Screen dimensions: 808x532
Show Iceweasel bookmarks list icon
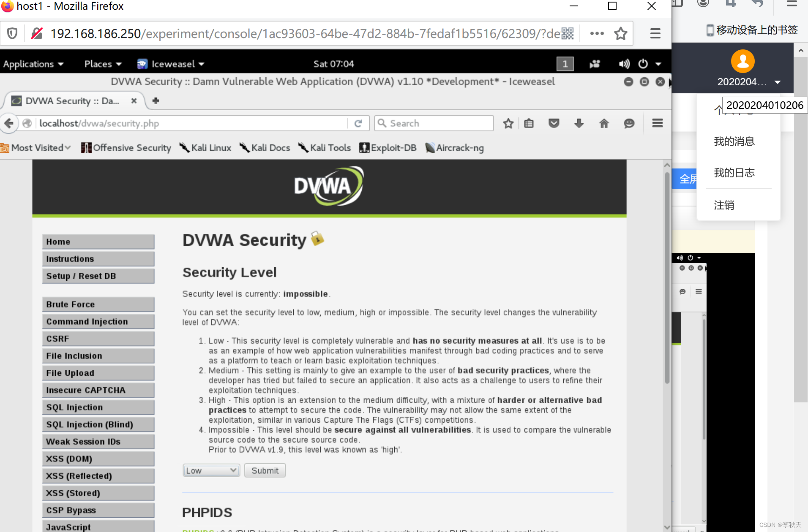[529, 123]
